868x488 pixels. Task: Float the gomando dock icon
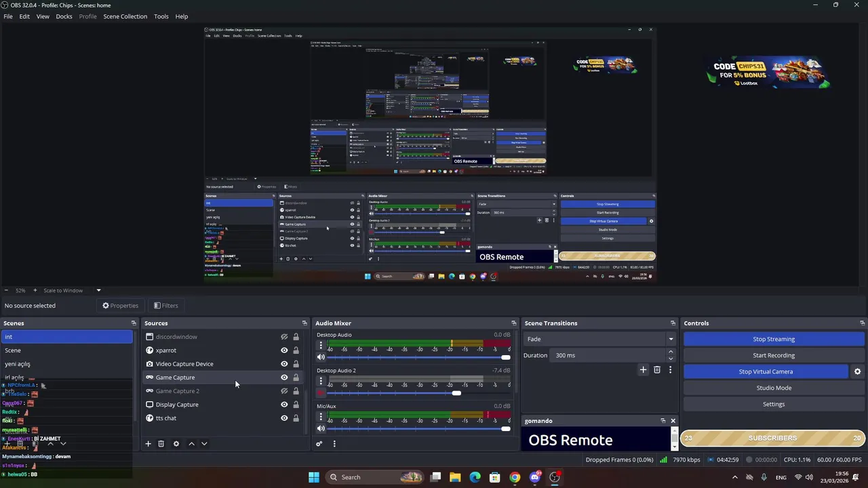pos(663,421)
